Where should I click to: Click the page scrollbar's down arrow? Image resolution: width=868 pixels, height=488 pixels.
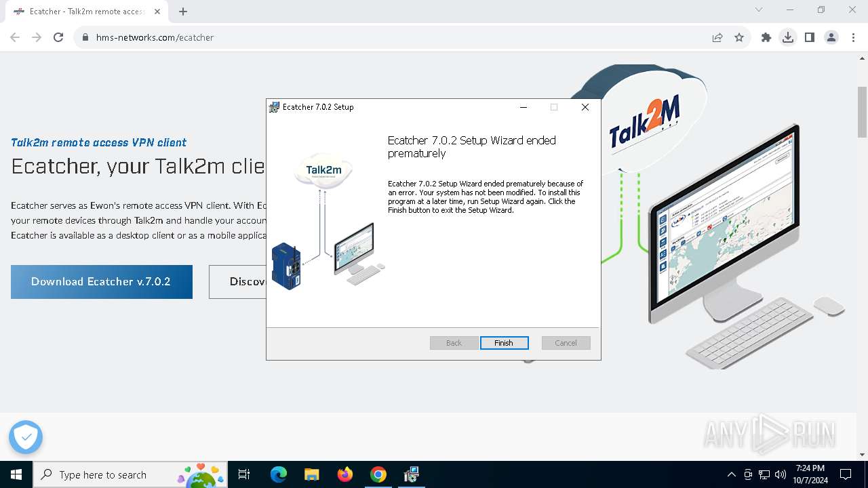coord(863,455)
